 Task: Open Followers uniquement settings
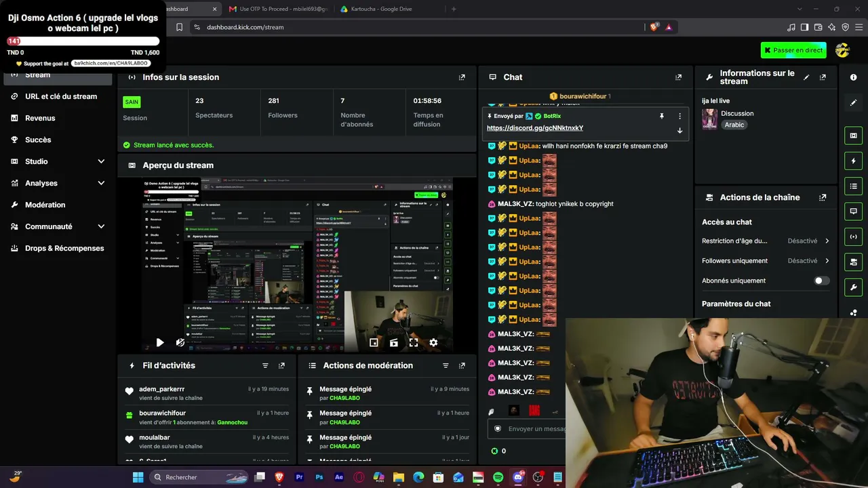click(766, 261)
